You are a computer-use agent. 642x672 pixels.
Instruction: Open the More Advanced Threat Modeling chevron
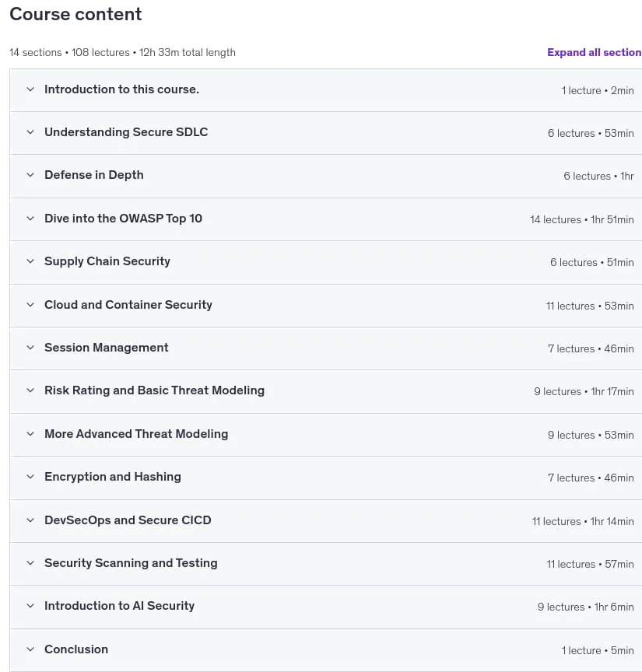point(30,434)
